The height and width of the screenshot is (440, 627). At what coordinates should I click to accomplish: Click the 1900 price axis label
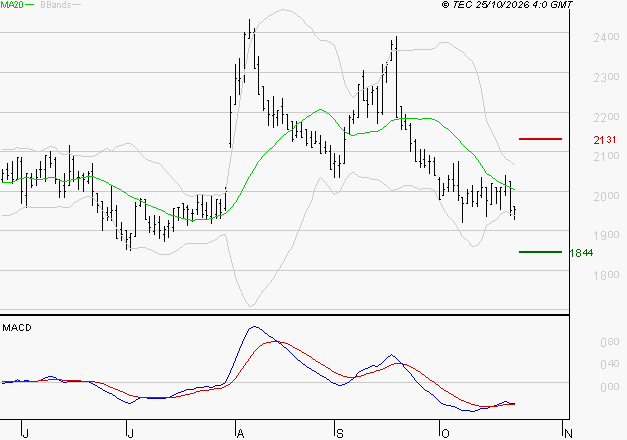606,235
